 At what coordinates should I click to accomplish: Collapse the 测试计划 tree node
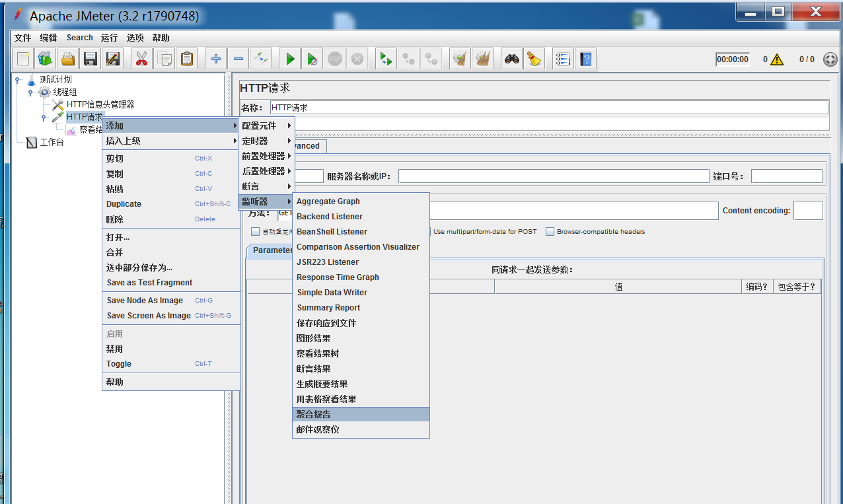[x=18, y=80]
